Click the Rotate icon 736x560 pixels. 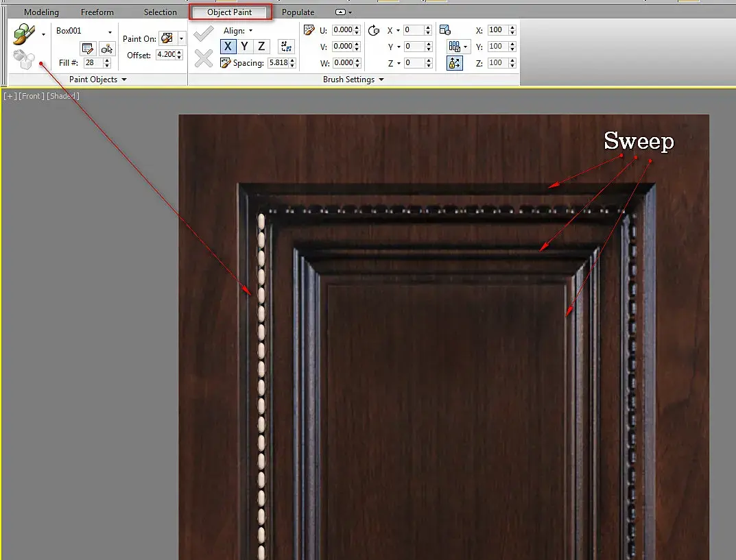(374, 30)
